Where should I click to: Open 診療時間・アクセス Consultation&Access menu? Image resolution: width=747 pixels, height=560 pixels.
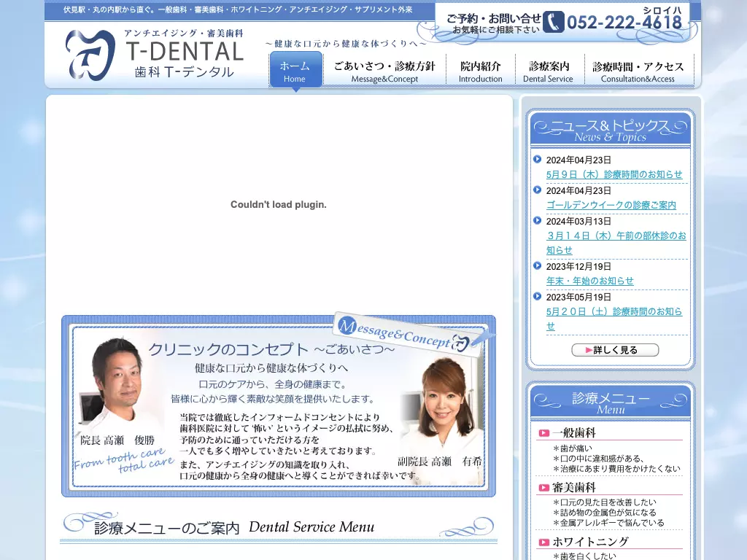tap(638, 71)
